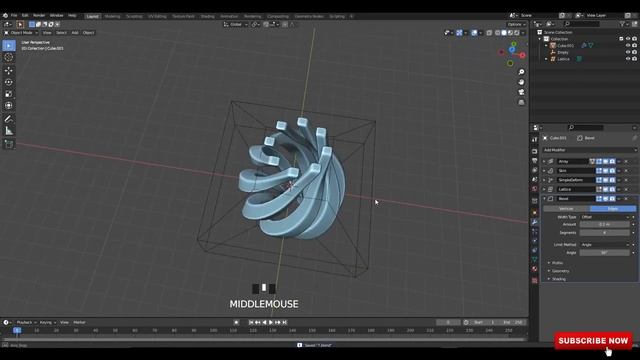Image resolution: width=640 pixels, height=360 pixels.
Task: Disable Cube.001 in renders camera icon
Action: [634, 46]
